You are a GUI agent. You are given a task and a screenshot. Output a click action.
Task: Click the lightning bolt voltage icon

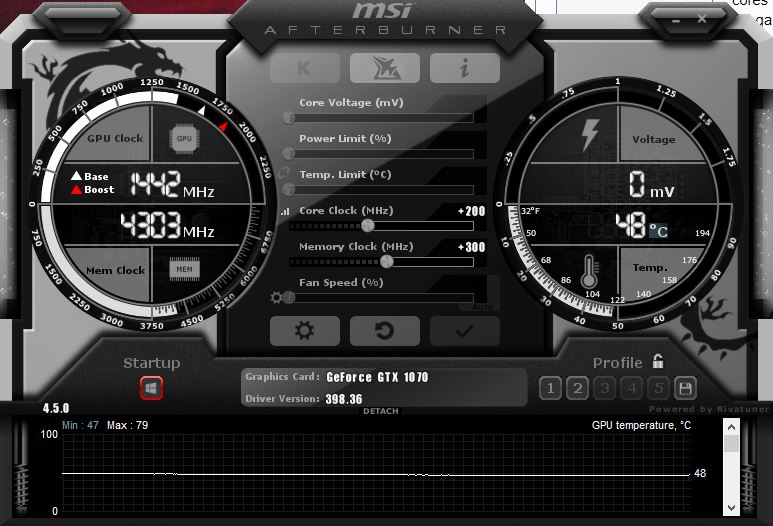(590, 135)
